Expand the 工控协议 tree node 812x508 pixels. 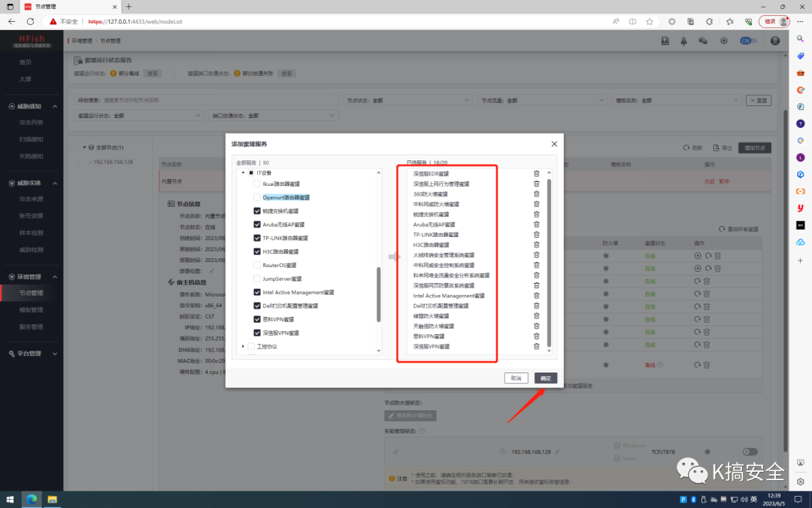243,346
